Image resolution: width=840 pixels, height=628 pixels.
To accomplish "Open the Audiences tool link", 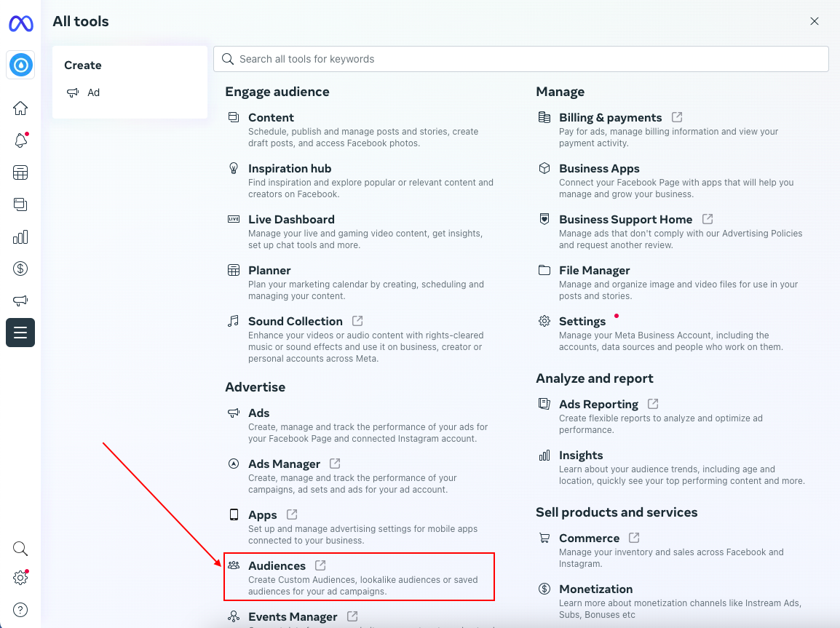I will 277,566.
